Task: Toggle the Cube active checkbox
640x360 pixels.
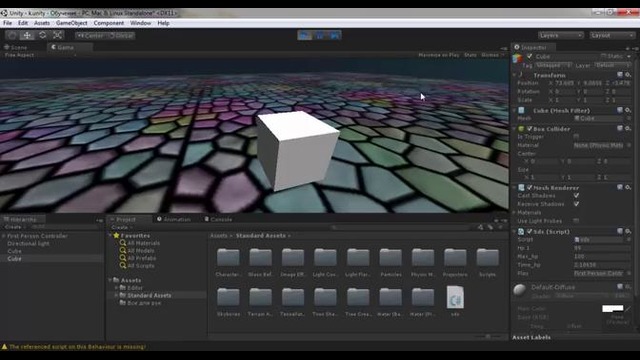Action: point(529,56)
